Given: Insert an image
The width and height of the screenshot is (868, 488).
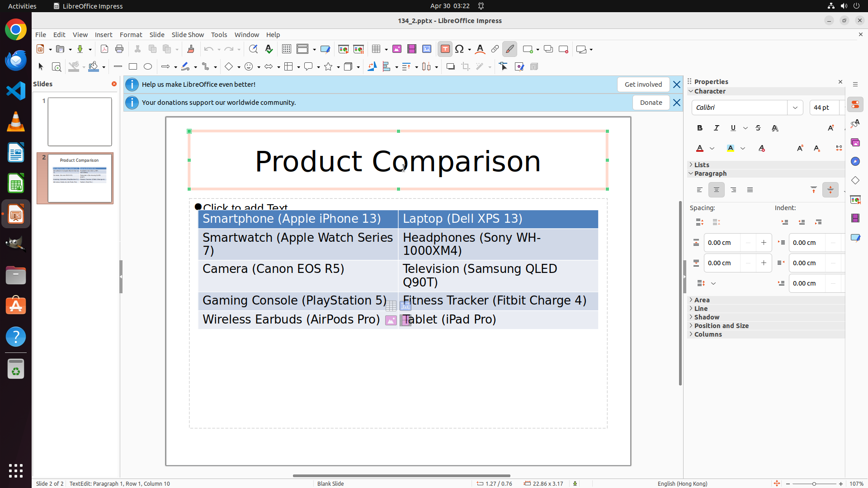Looking at the screenshot, I should 397,49.
